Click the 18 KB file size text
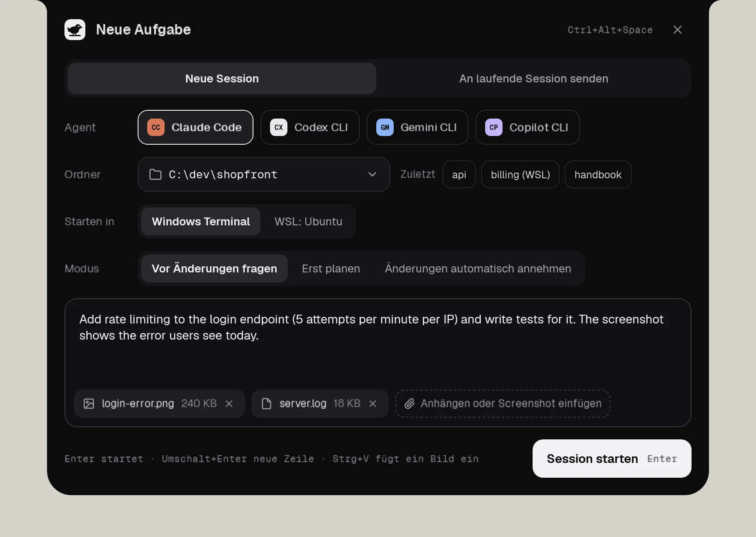 [347, 404]
